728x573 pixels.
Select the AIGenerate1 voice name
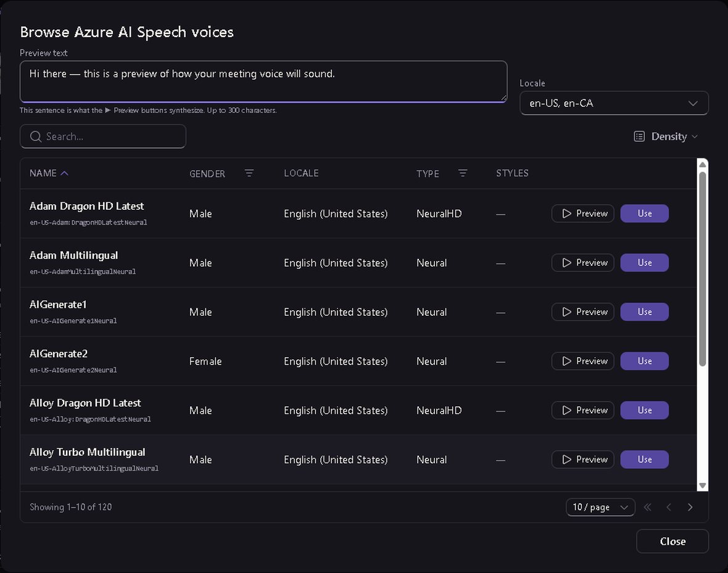[x=58, y=305]
